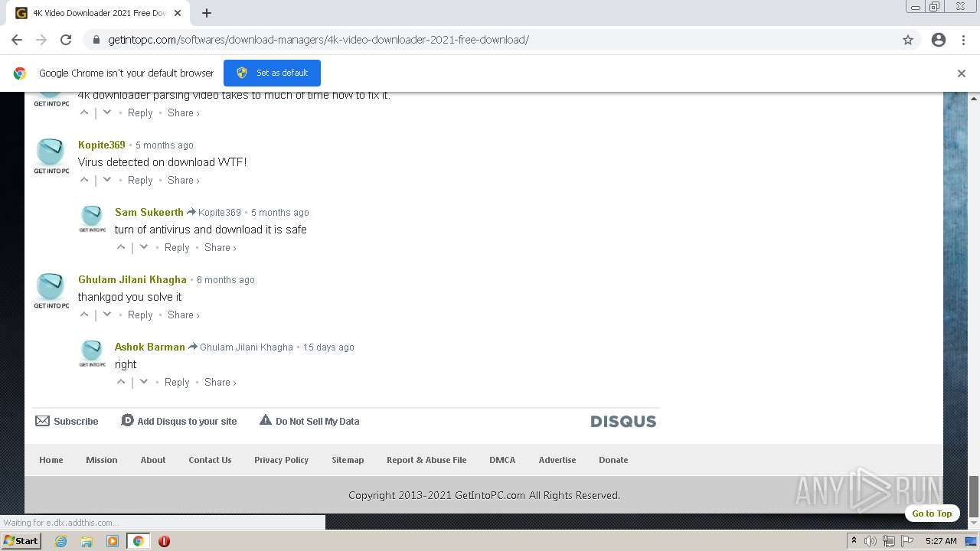This screenshot has width=980, height=551.
Task: Launch Internet Explorer from taskbar
Action: pos(61,541)
